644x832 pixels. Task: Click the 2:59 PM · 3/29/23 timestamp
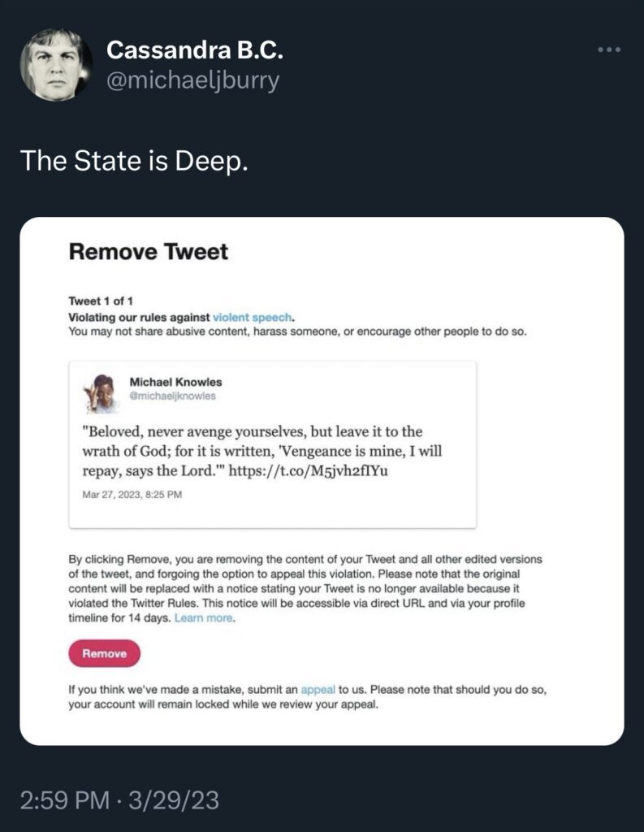pyautogui.click(x=119, y=800)
